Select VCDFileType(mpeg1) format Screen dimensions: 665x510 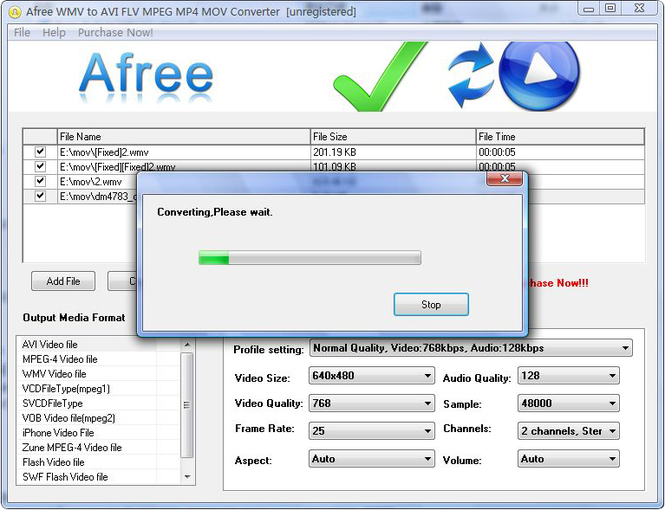pos(98,389)
